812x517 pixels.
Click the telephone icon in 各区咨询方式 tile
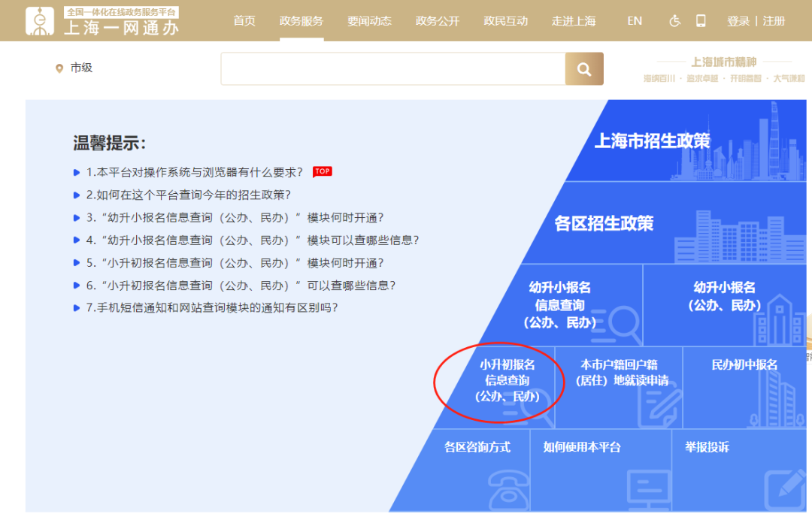pos(508,491)
